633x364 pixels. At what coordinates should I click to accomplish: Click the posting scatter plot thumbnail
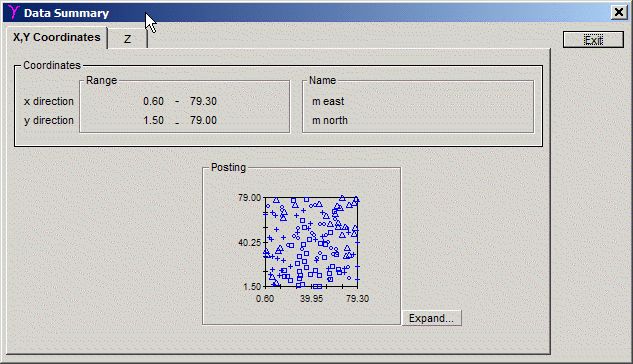pyautogui.click(x=311, y=242)
